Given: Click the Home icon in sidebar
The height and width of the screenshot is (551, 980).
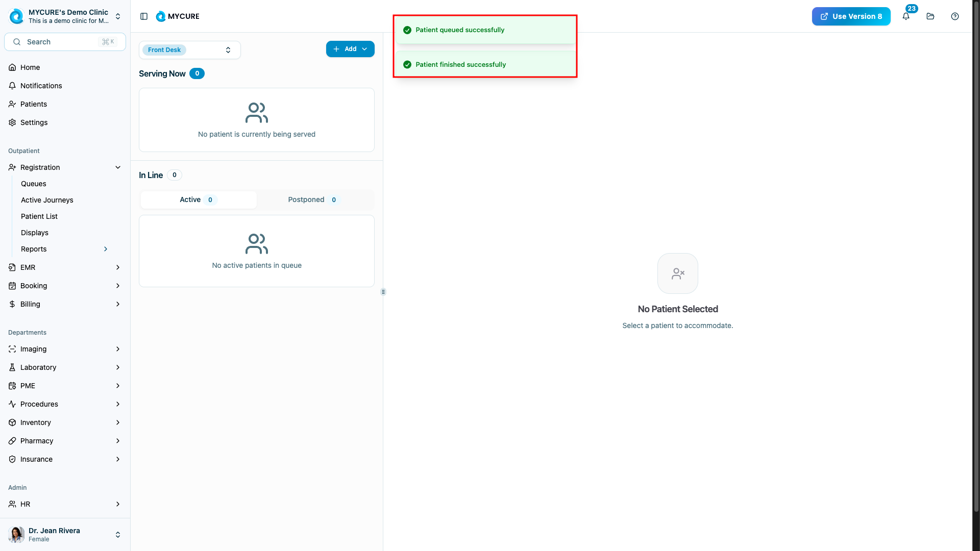Looking at the screenshot, I should (x=12, y=67).
